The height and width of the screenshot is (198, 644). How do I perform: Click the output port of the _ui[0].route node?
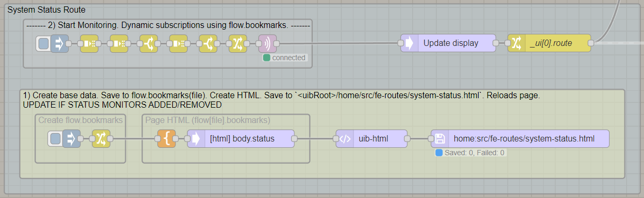[x=591, y=43]
